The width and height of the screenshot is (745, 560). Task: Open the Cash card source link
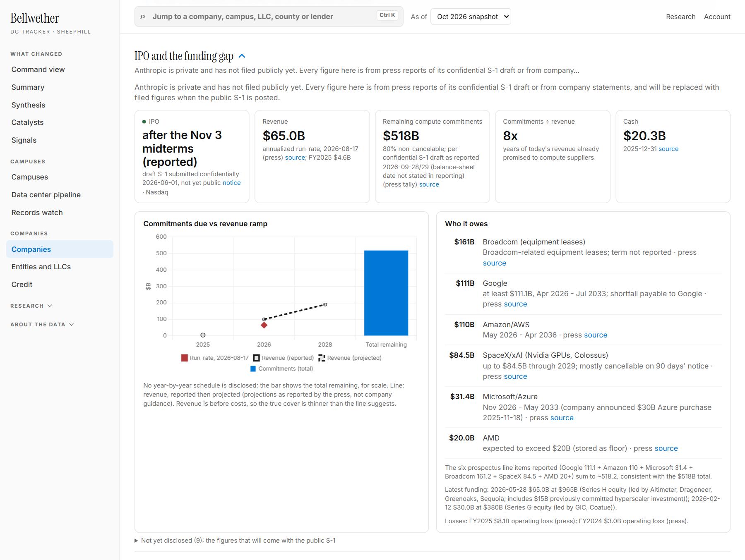tap(668, 149)
